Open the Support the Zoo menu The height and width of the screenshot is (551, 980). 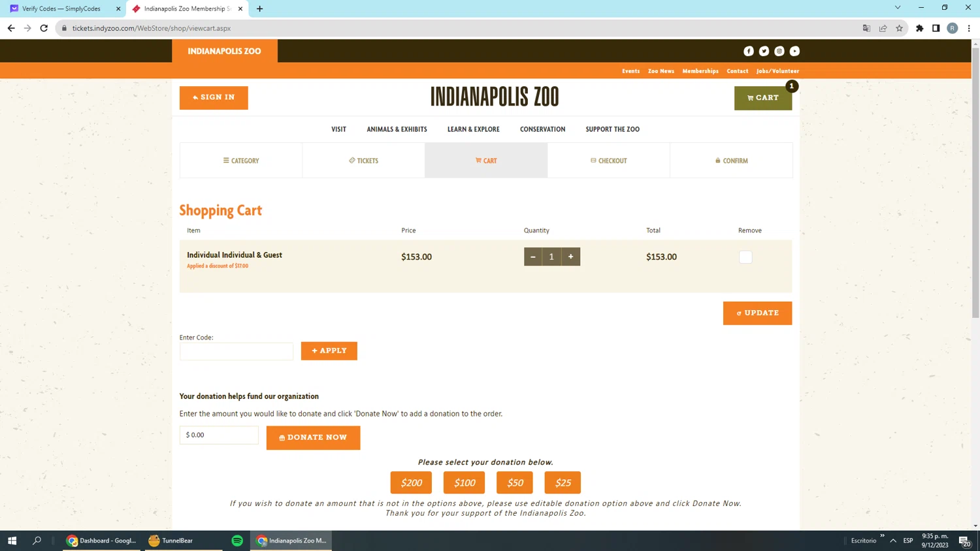point(612,129)
